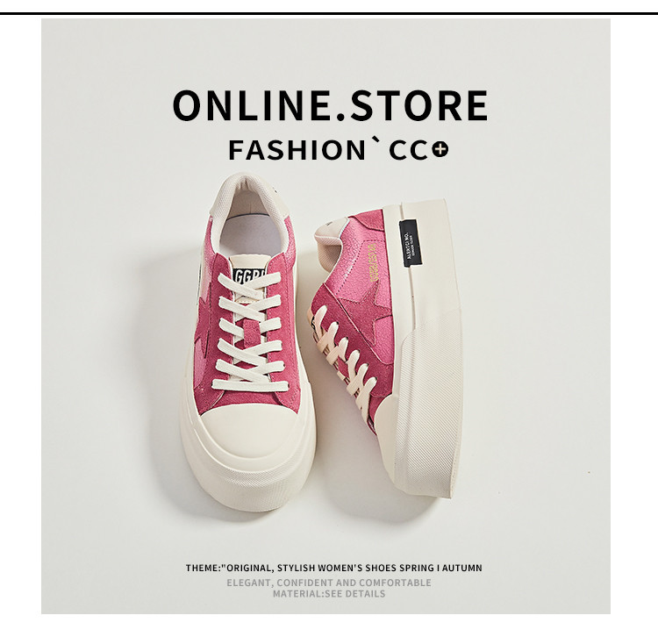Click the MATERIAL:SEE DETAILS text

(x=329, y=594)
